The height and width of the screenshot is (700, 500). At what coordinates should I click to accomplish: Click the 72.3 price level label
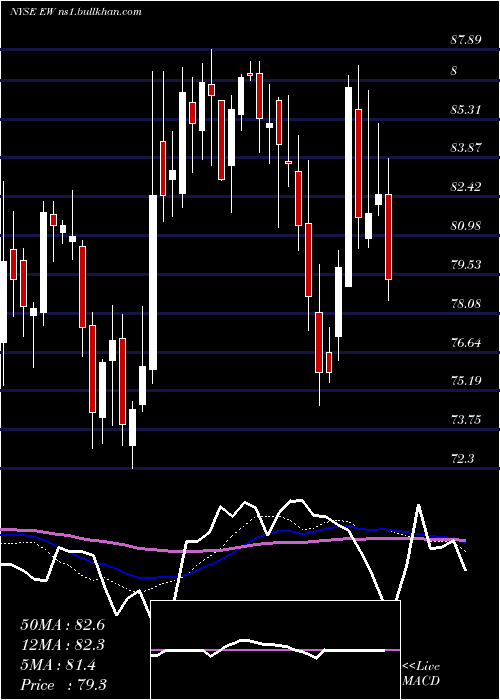click(462, 458)
